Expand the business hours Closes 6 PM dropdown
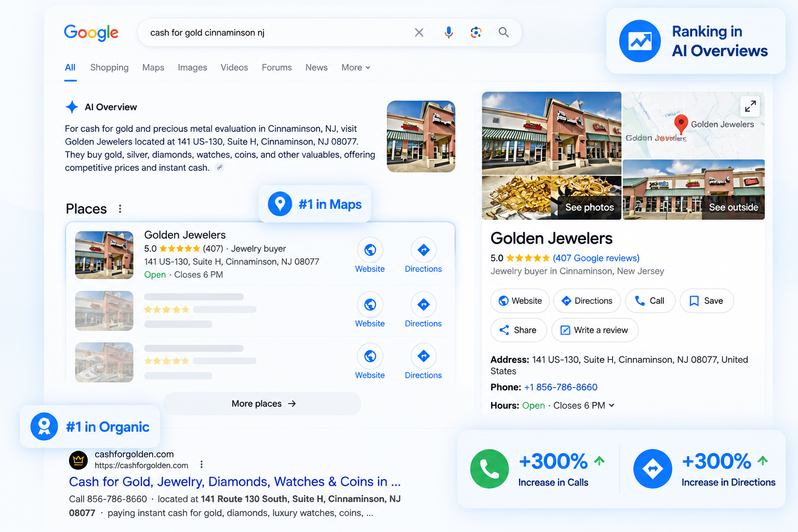The width and height of the screenshot is (798, 532). pos(584,405)
